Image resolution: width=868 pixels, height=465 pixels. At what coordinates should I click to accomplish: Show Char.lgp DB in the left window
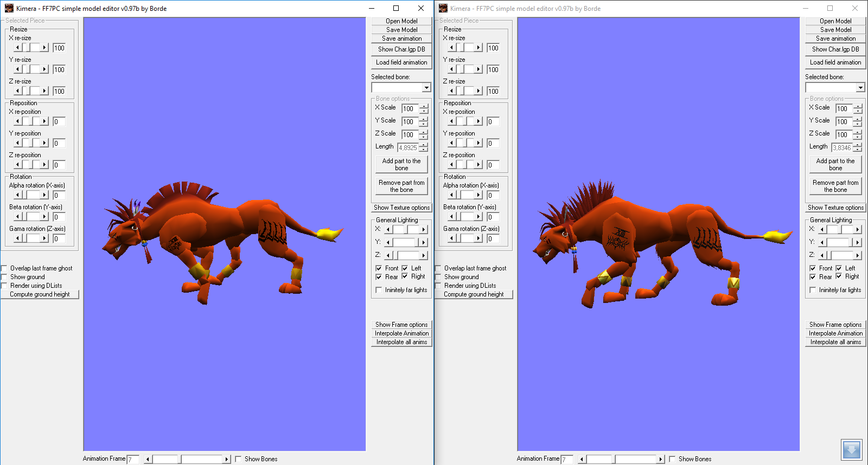click(x=401, y=49)
